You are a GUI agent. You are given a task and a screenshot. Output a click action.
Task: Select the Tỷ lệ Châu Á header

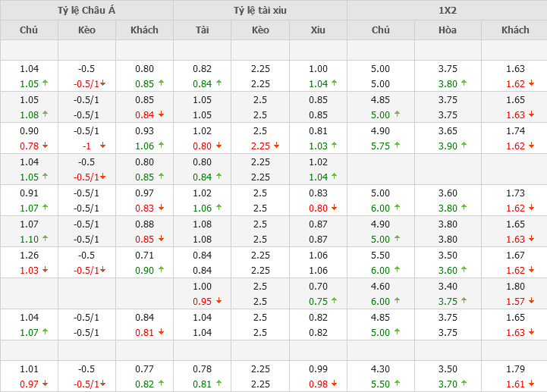86,10
